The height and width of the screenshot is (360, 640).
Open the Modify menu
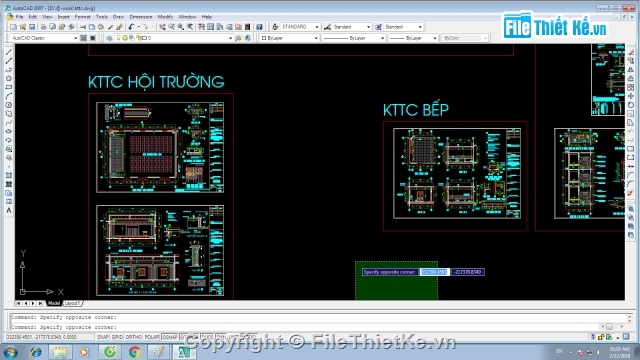coord(165,17)
